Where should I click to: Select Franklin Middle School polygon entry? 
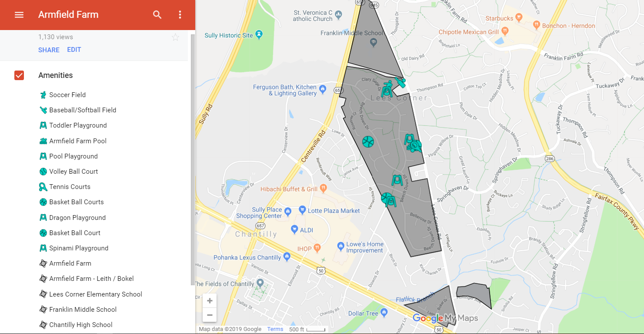point(83,310)
